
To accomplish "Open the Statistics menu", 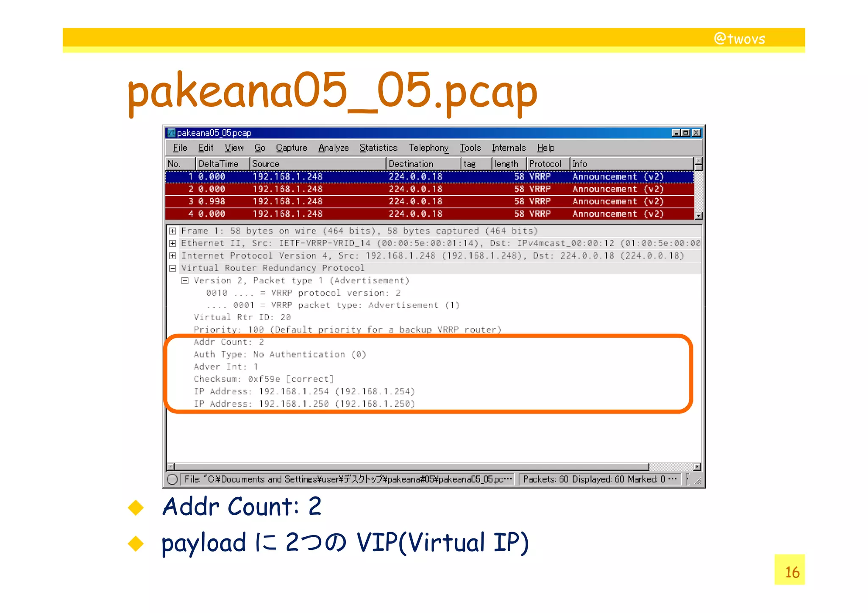I will (378, 147).
